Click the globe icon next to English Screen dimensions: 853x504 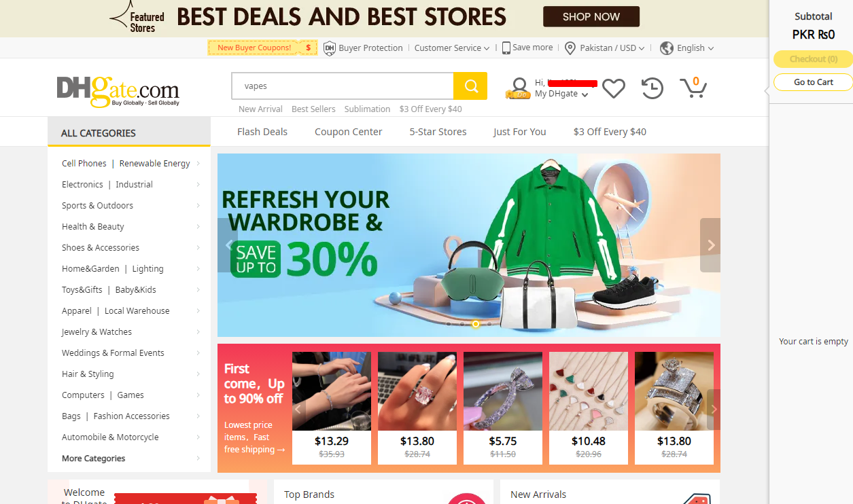pyautogui.click(x=667, y=48)
